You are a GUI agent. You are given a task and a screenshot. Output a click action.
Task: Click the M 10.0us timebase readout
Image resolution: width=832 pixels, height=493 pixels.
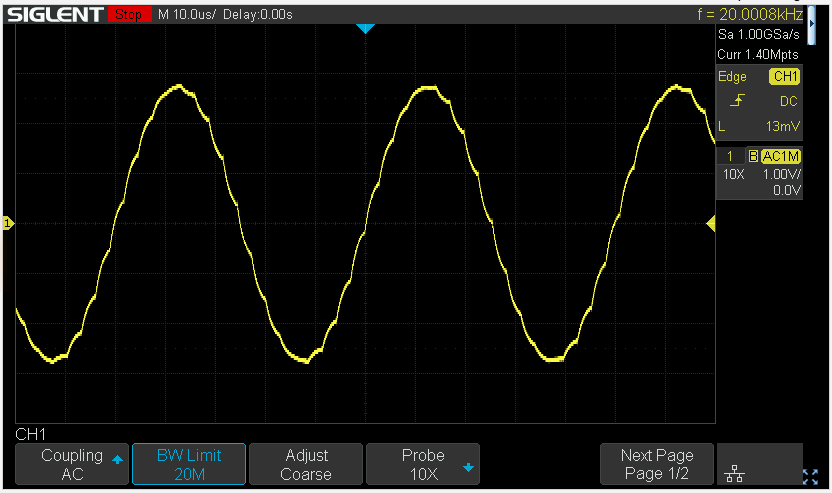(x=188, y=15)
